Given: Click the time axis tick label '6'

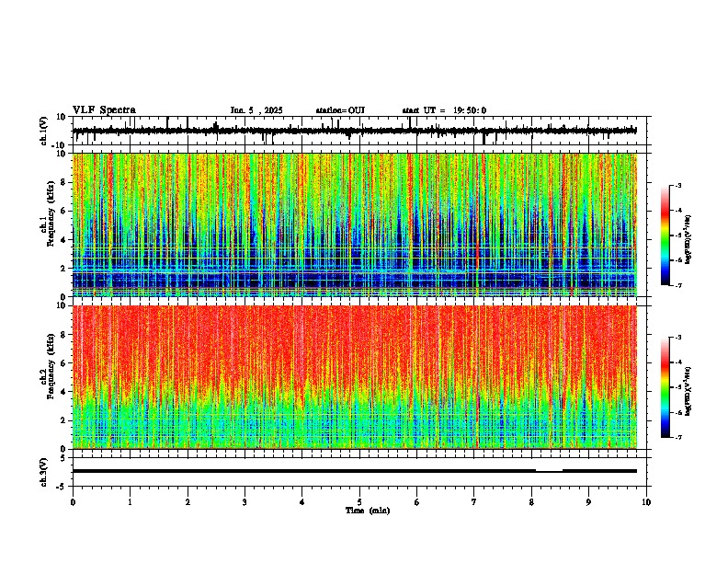Looking at the screenshot, I should coord(417,502).
